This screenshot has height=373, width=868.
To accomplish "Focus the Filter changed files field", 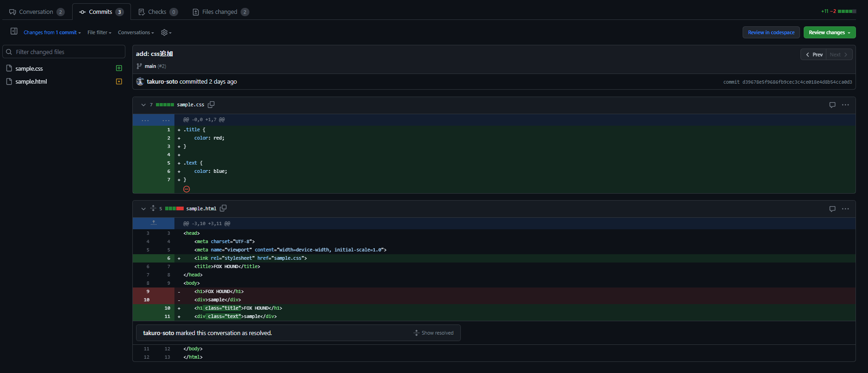I will click(64, 52).
